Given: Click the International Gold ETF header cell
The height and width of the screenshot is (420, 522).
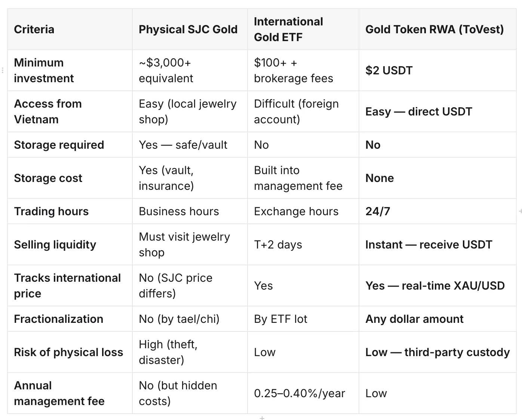Looking at the screenshot, I should [x=303, y=30].
